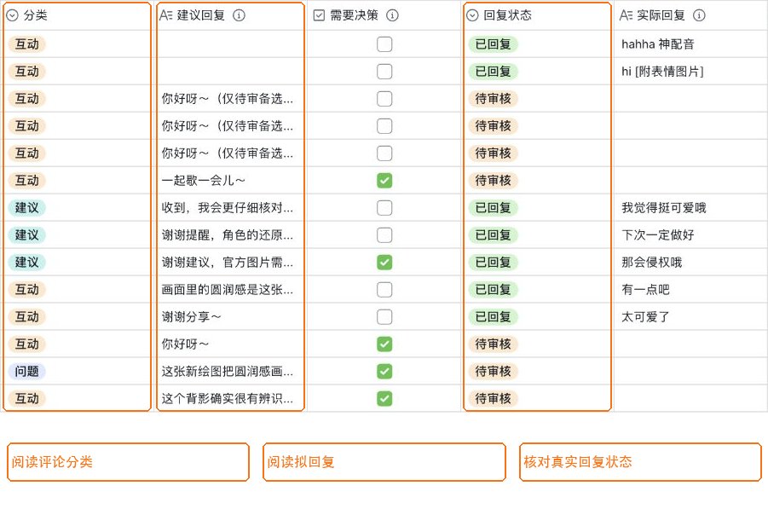Check 需要决策 for the 'hi [附表情图片]' row
The image size is (768, 532).
pyautogui.click(x=384, y=72)
